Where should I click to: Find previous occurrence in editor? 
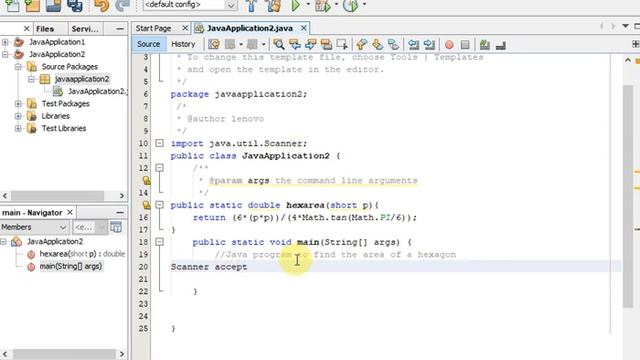point(295,44)
